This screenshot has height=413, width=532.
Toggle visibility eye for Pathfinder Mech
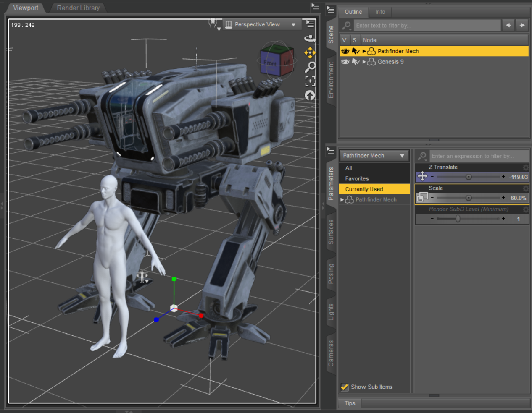tap(345, 51)
